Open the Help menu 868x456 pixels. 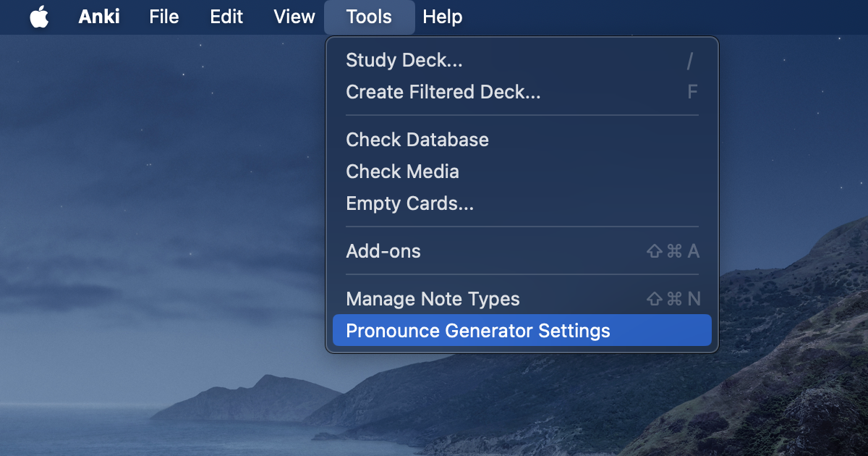tap(442, 17)
